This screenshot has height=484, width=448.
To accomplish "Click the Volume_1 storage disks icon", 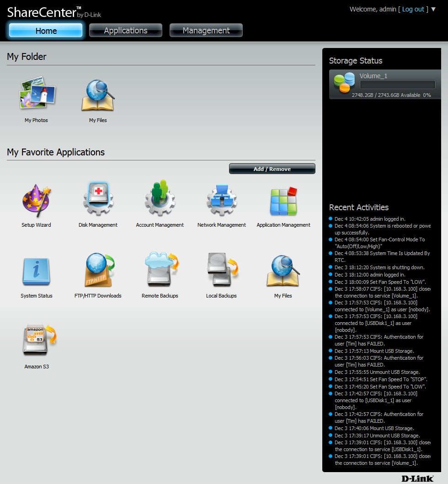I will (344, 82).
